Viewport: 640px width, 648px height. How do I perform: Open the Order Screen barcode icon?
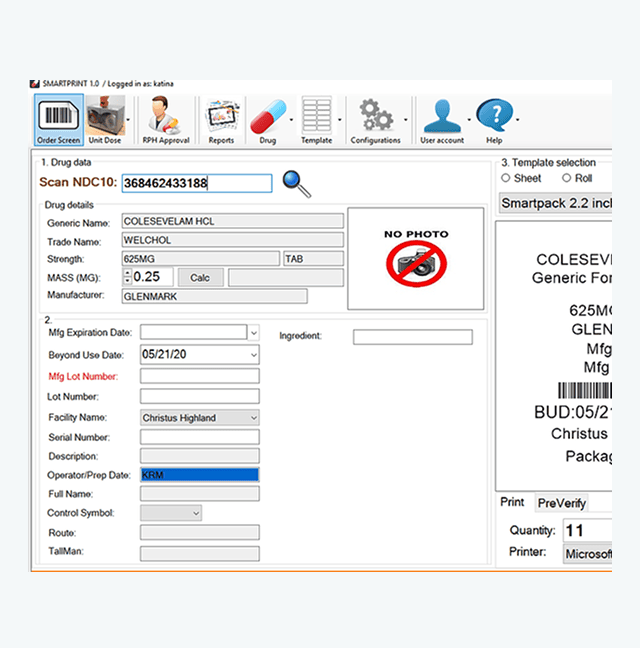click(58, 118)
